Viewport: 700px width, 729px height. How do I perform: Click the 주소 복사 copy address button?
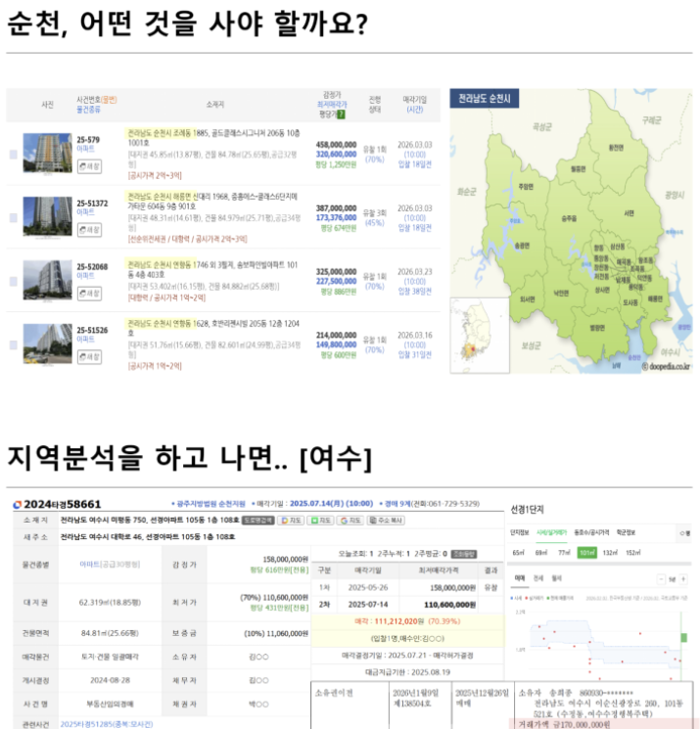[x=387, y=521]
